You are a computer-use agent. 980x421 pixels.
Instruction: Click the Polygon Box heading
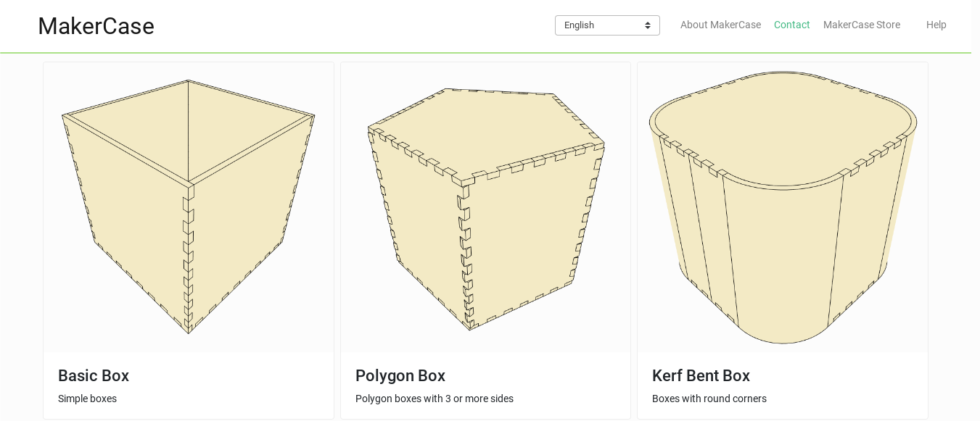tap(400, 376)
